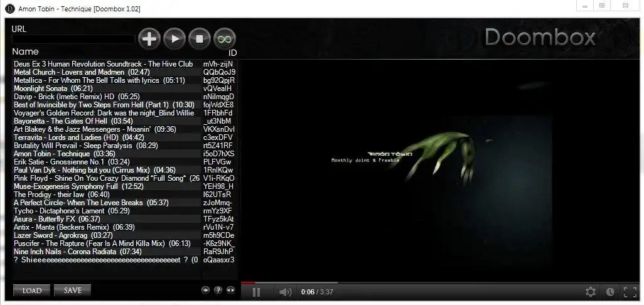Mute the video using the speaker icon

pyautogui.click(x=285, y=292)
